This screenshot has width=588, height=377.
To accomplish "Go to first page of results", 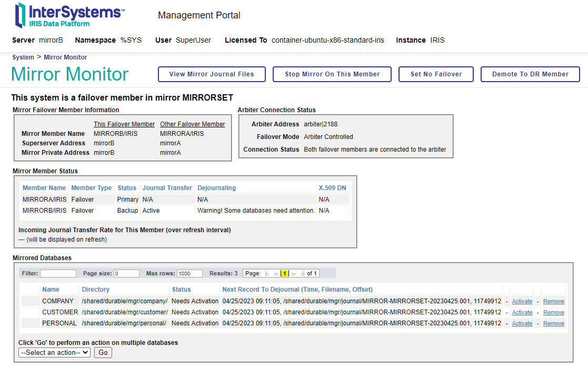I will click(x=267, y=274).
